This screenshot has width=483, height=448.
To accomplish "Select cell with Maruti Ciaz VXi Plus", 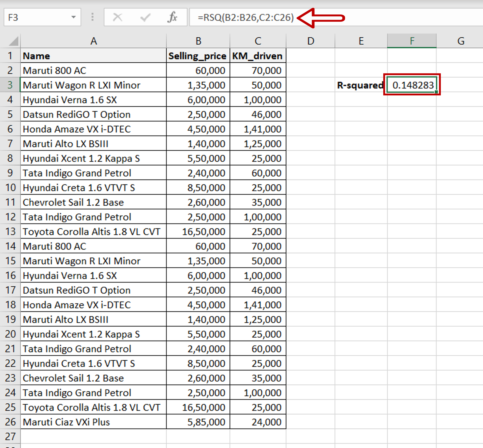I will coord(94,422).
